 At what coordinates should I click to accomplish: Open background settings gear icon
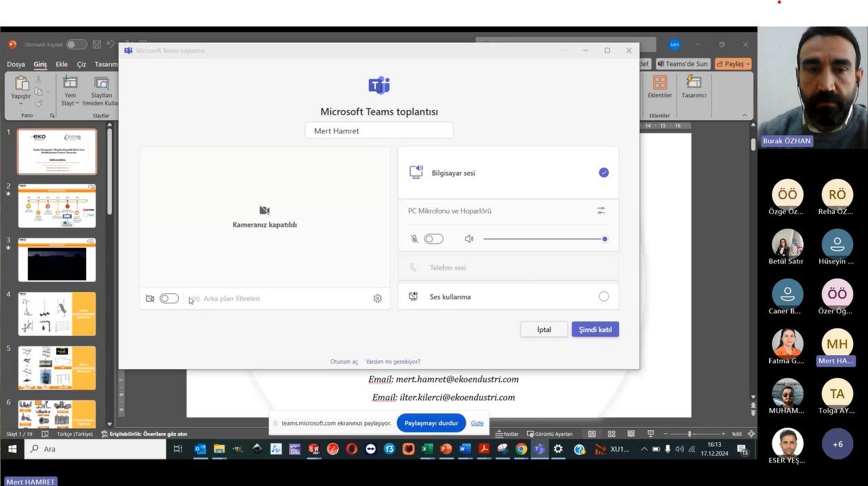(378, 299)
